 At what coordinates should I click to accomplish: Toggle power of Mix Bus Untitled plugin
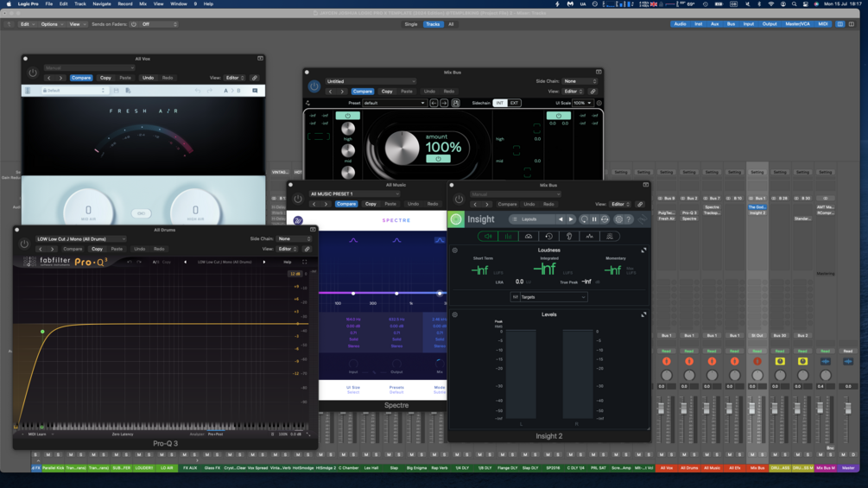coord(314,86)
